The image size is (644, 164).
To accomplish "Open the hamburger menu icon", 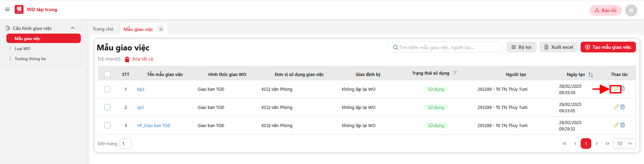I will [x=7, y=9].
